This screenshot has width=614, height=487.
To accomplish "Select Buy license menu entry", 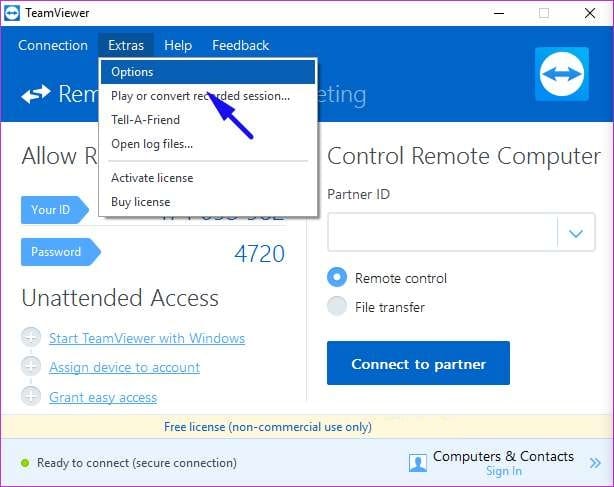I will point(208,202).
